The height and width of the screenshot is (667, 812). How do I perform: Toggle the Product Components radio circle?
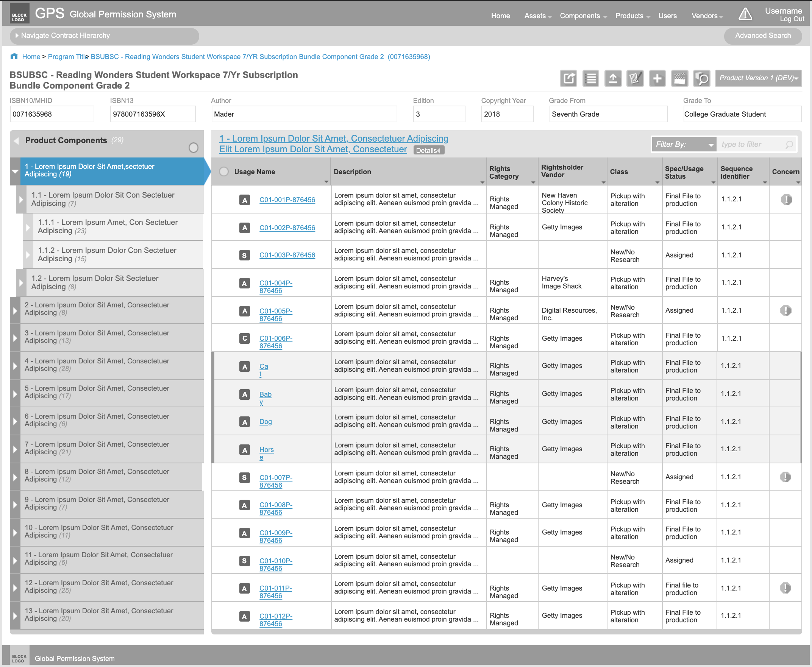click(x=194, y=148)
